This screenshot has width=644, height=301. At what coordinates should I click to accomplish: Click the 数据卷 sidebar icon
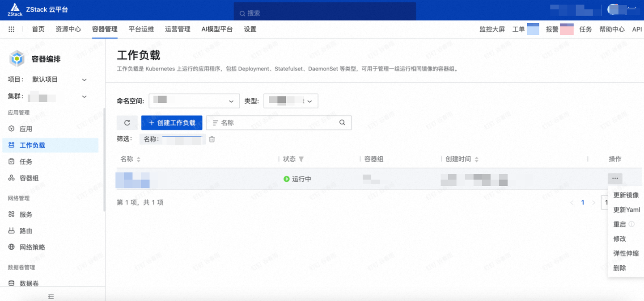coord(12,283)
